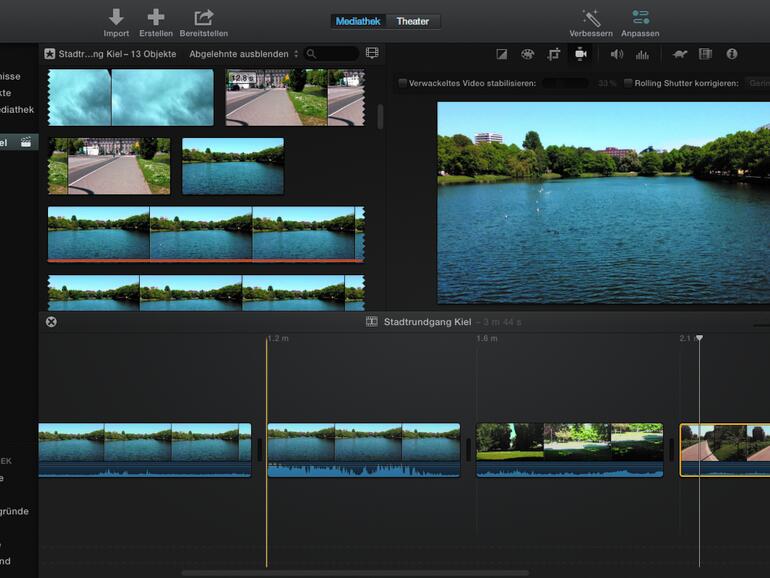
Task: Open the Rolling Shutter amount dropdown
Action: 758,83
